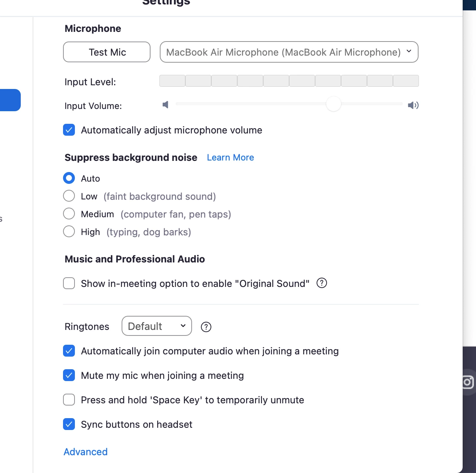Click help icon next to Original Sound
476x473 pixels.
point(322,283)
